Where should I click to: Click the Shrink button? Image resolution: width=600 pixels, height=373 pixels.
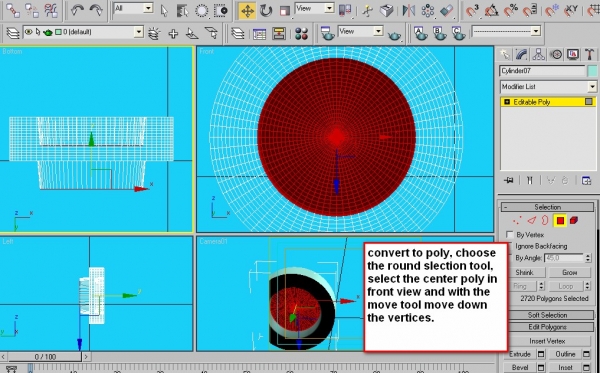[524, 272]
